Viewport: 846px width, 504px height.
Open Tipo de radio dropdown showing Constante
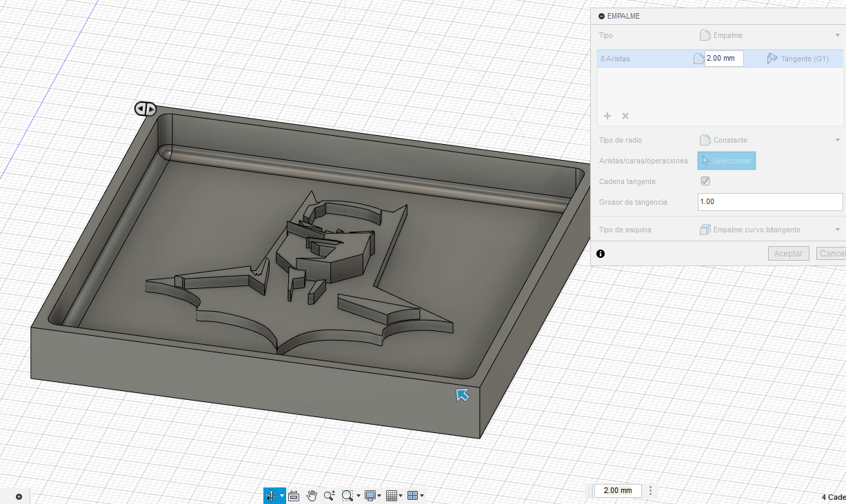point(769,140)
